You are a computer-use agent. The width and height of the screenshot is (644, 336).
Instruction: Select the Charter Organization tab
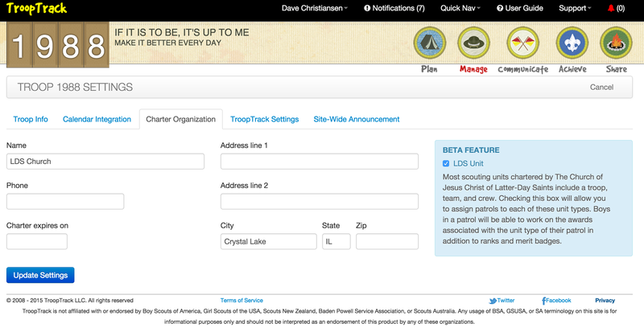(180, 120)
